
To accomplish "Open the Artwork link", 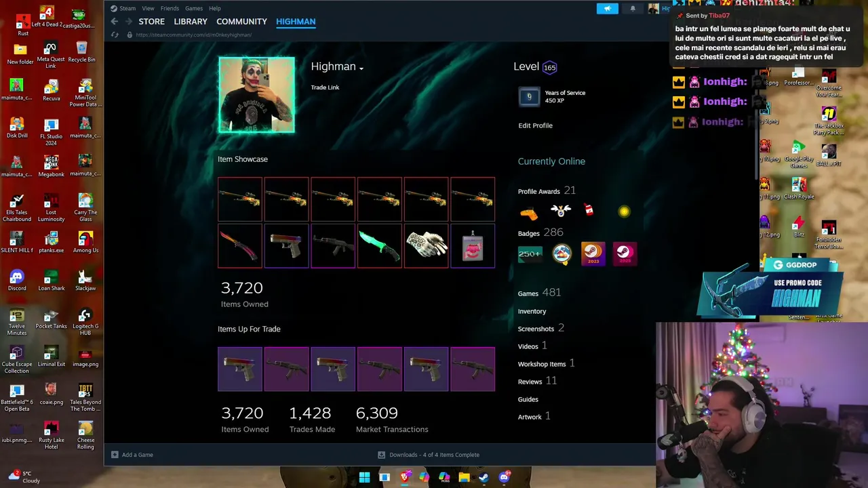I will [x=534, y=416].
